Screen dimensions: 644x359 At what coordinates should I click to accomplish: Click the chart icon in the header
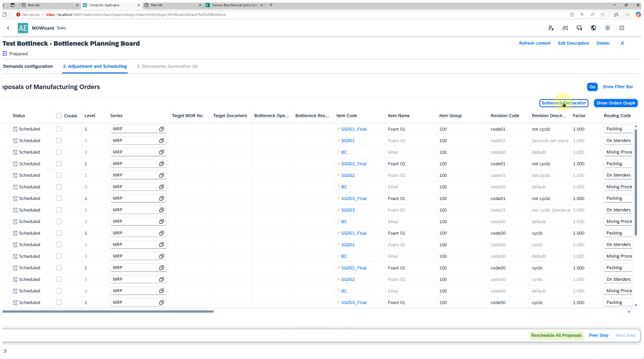tap(565, 28)
